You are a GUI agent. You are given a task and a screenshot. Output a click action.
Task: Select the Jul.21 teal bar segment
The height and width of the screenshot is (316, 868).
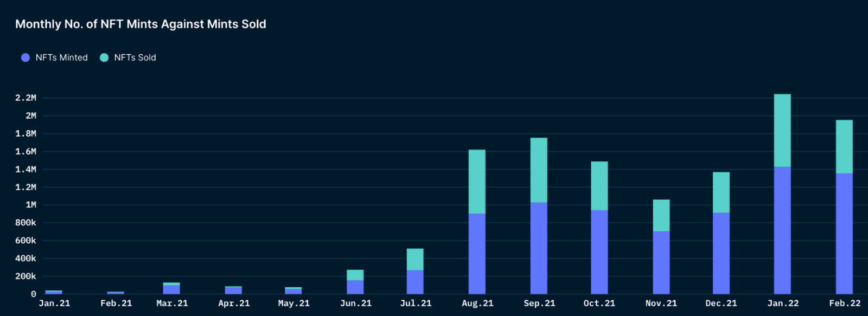point(415,260)
